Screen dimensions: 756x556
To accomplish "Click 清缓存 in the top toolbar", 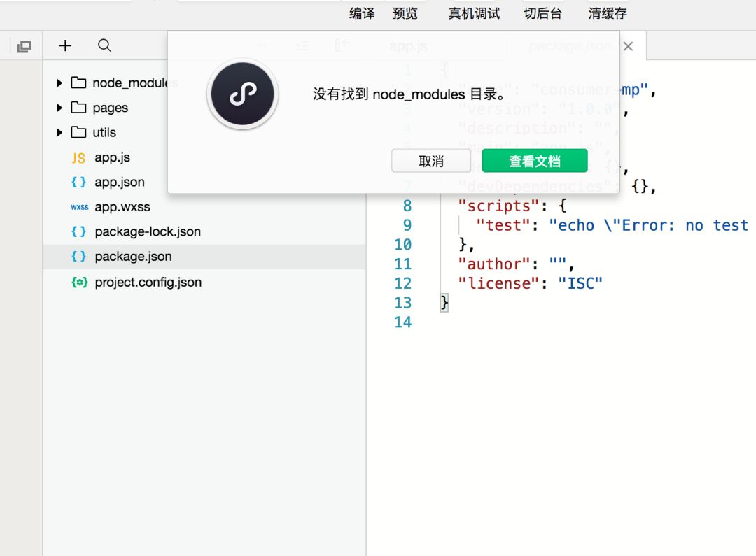I will point(608,13).
